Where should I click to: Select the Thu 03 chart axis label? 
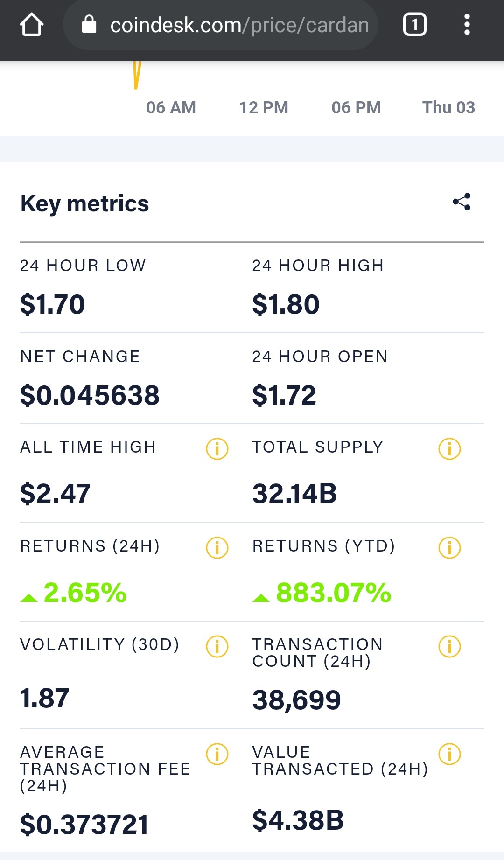click(448, 108)
